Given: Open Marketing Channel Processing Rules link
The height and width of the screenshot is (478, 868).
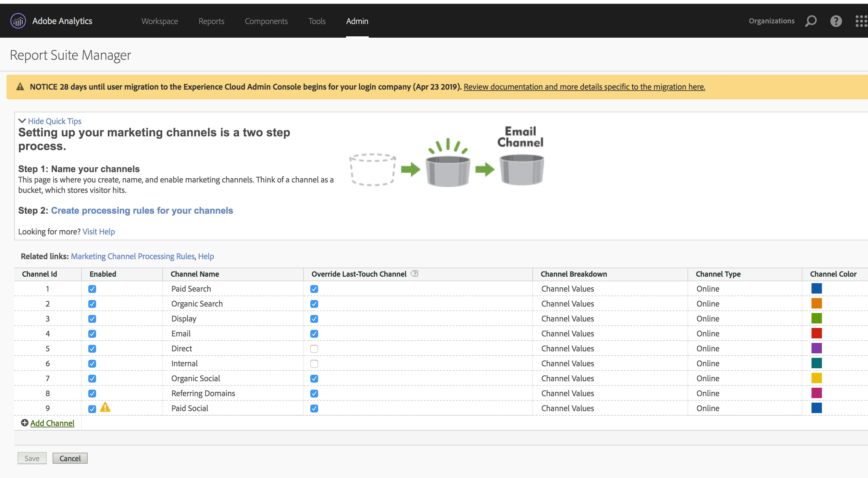Looking at the screenshot, I should click(133, 256).
